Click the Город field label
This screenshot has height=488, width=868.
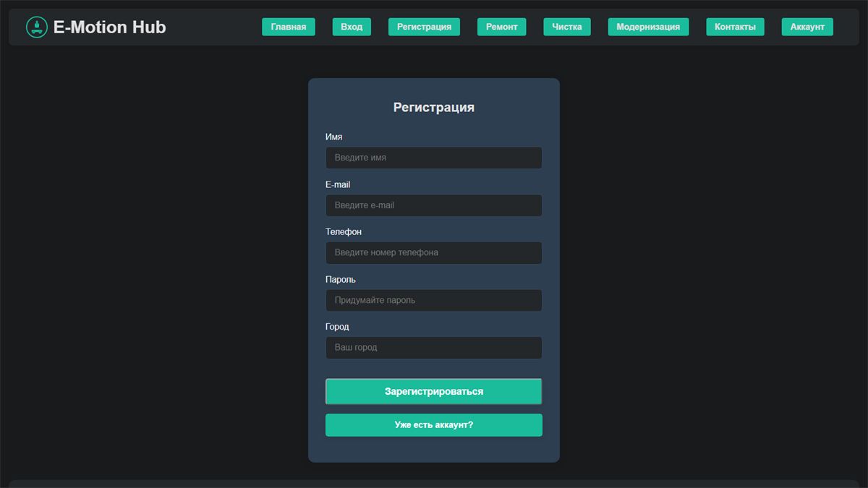coord(337,327)
